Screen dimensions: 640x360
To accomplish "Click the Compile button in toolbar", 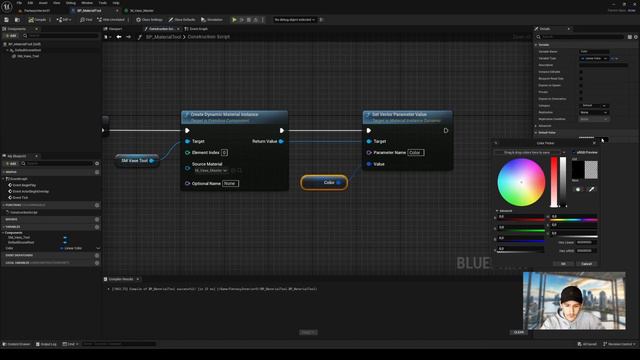I will coord(38,20).
